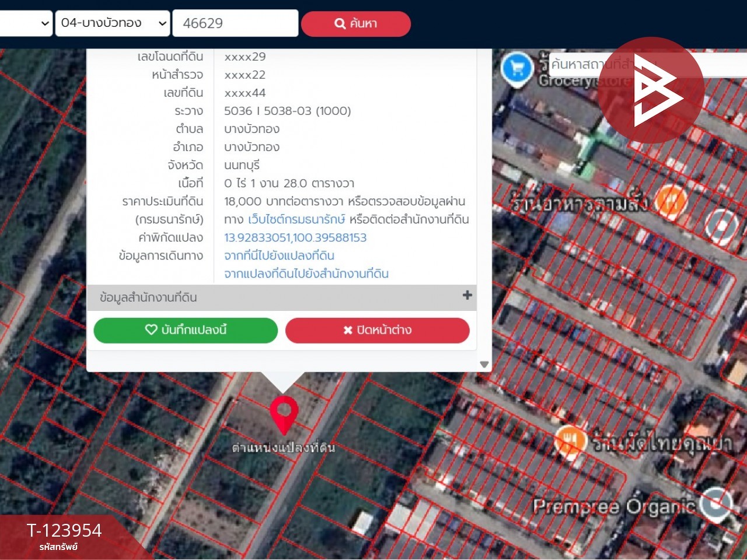This screenshot has height=560, width=747.
Task: Click the red land parcel location pin
Action: (x=284, y=412)
